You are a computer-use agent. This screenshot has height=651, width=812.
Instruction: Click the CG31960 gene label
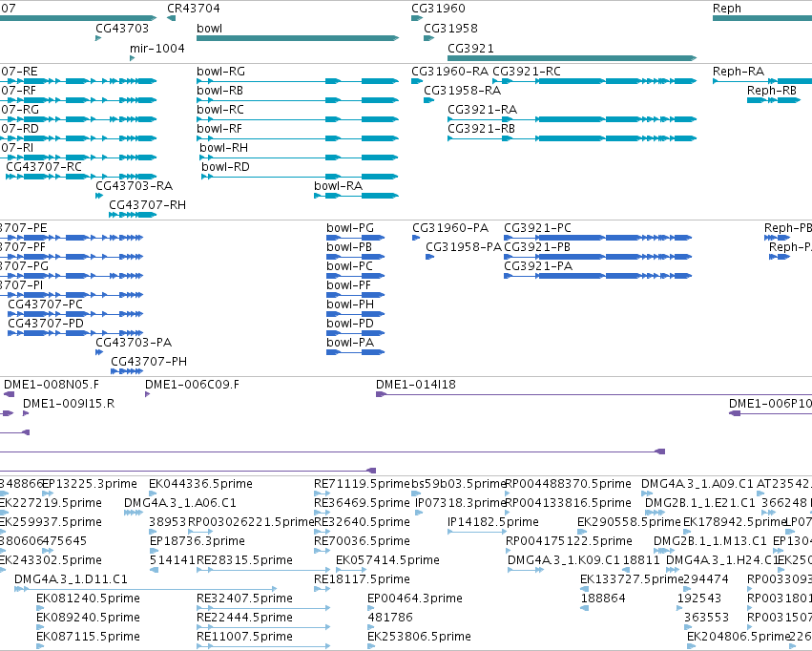438,9
